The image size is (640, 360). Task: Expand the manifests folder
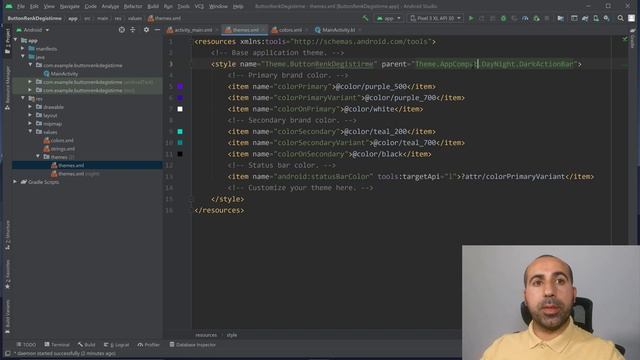point(23,49)
